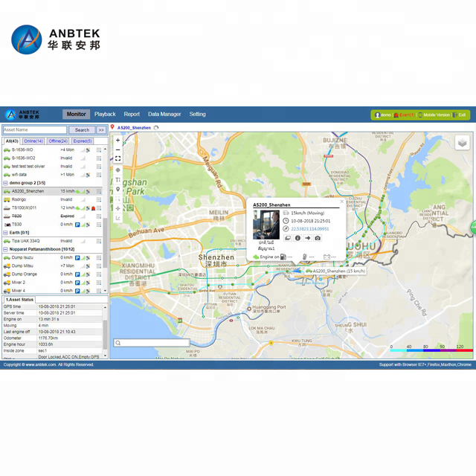Viewport: 476px width, 476px height.
Task: Switch to the Expired(5) tab
Action: click(83, 141)
